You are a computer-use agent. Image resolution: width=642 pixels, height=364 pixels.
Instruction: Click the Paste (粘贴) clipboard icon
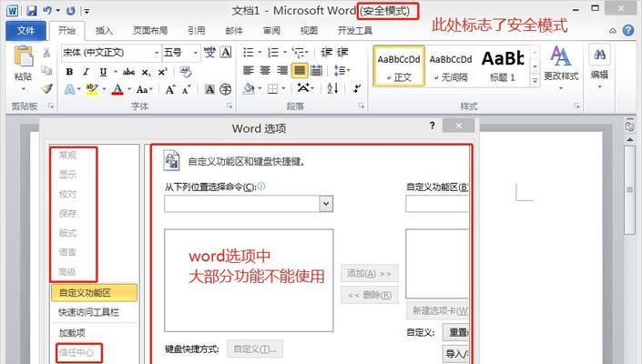(x=23, y=56)
